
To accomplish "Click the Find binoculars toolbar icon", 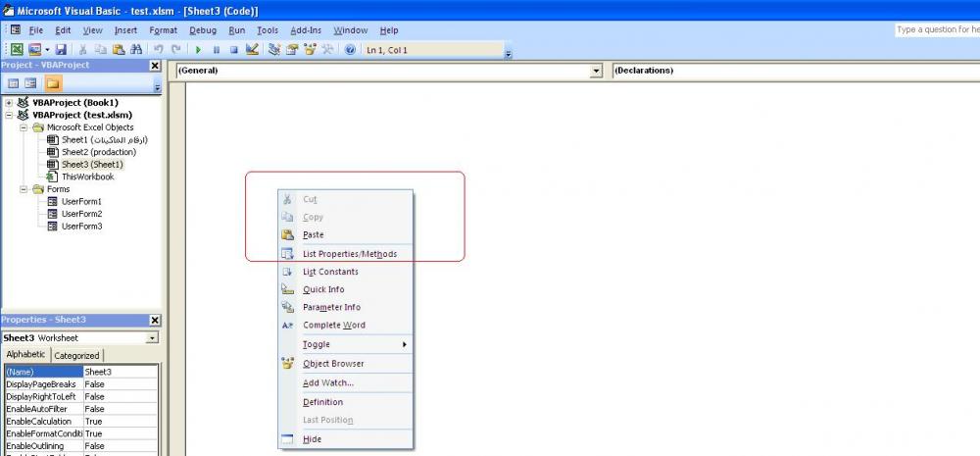I will [136, 49].
